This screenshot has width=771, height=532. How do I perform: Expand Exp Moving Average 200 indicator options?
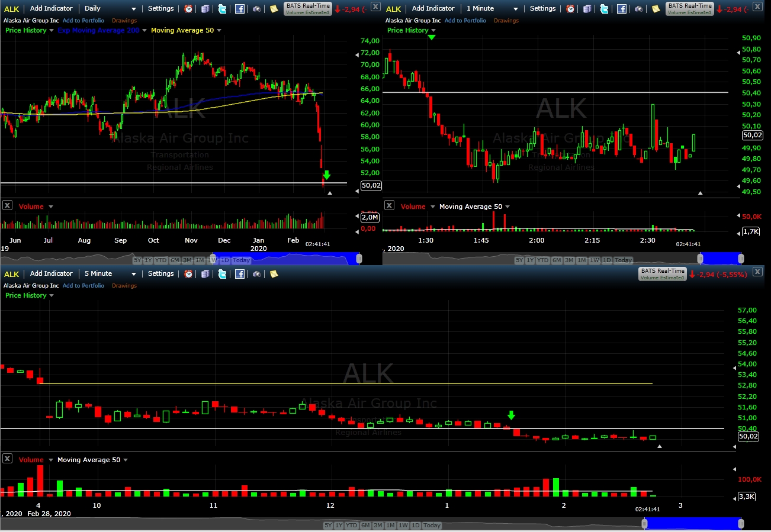[144, 30]
